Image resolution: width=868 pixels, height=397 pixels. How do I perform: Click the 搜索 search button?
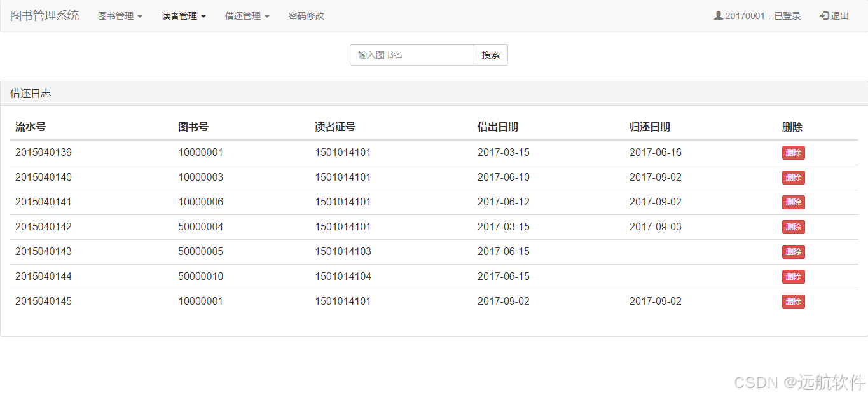[x=490, y=55]
